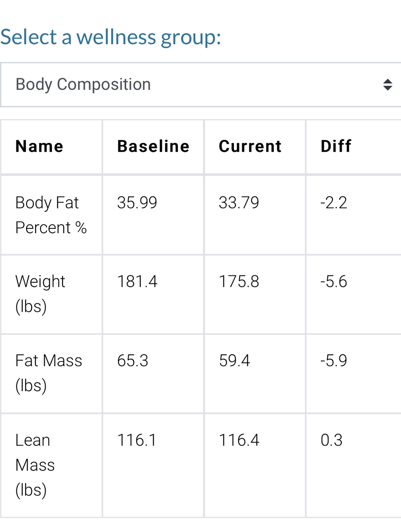
Task: Click the Body Fat Percent % row label
Action: point(51,215)
